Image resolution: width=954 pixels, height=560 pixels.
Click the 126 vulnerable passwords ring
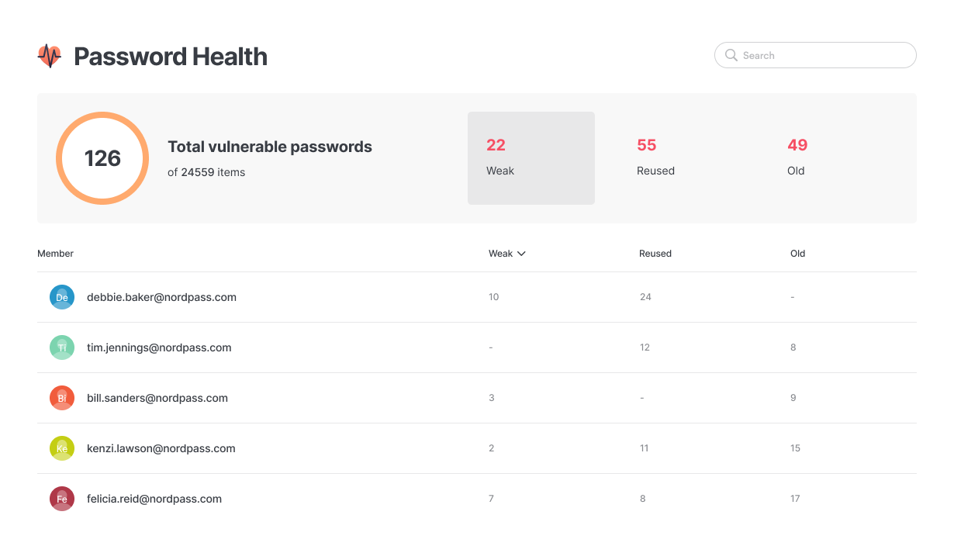[x=102, y=158]
